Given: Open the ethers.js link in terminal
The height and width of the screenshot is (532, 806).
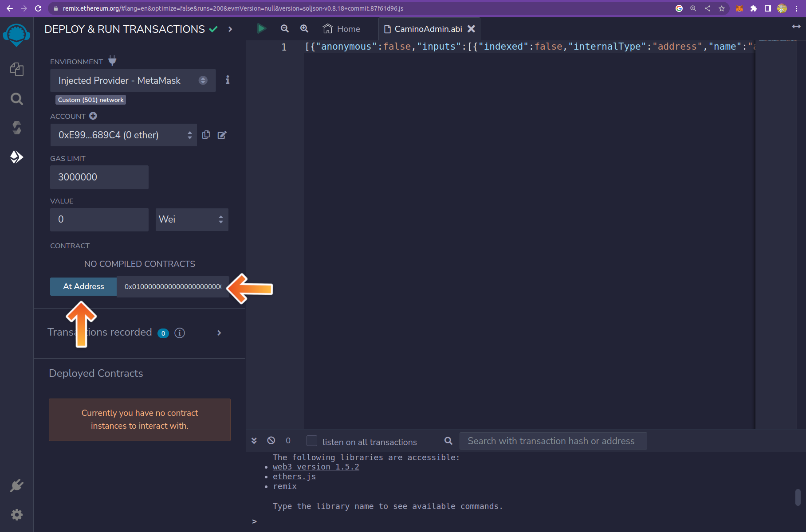Looking at the screenshot, I should tap(294, 477).
